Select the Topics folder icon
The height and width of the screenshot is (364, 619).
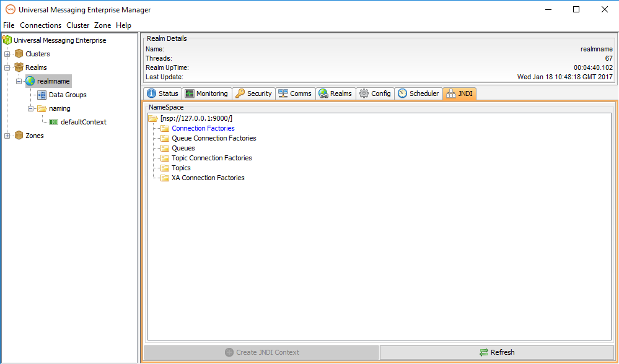coord(165,168)
